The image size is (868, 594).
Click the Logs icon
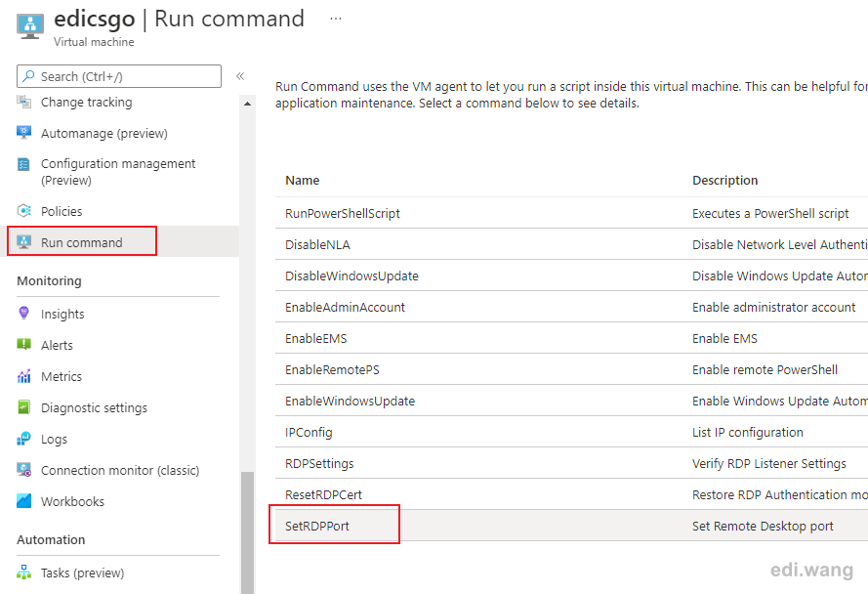coord(23,439)
